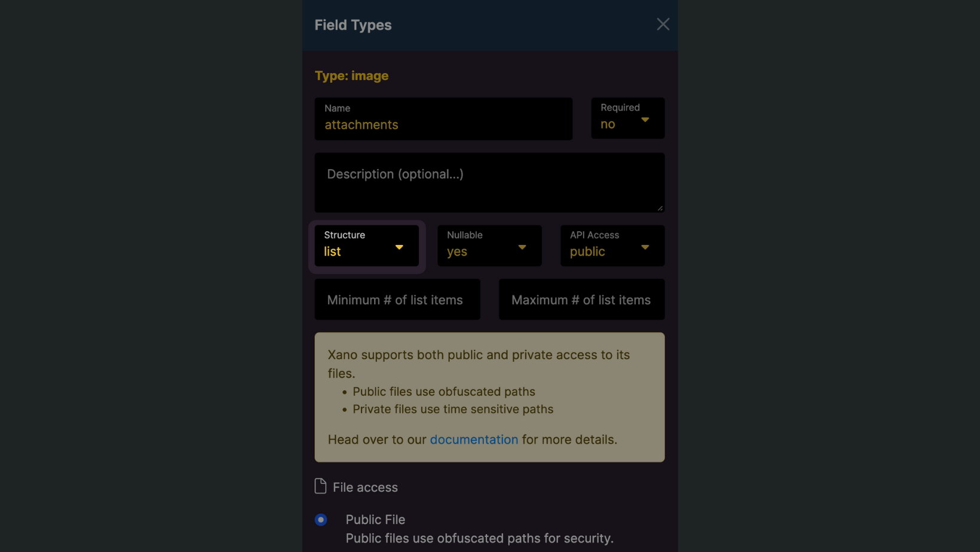Click the Minimum # of list items field

(x=397, y=300)
